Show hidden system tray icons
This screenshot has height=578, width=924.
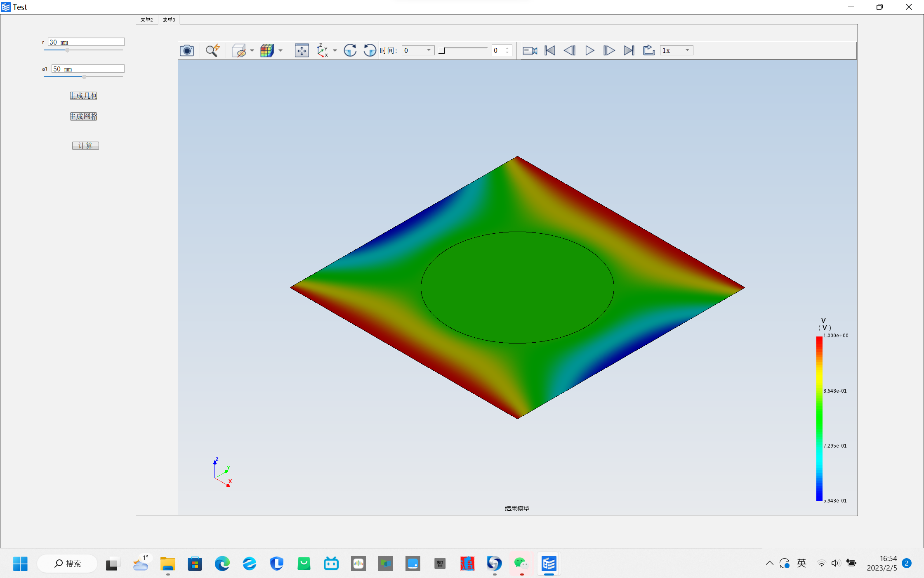click(769, 563)
